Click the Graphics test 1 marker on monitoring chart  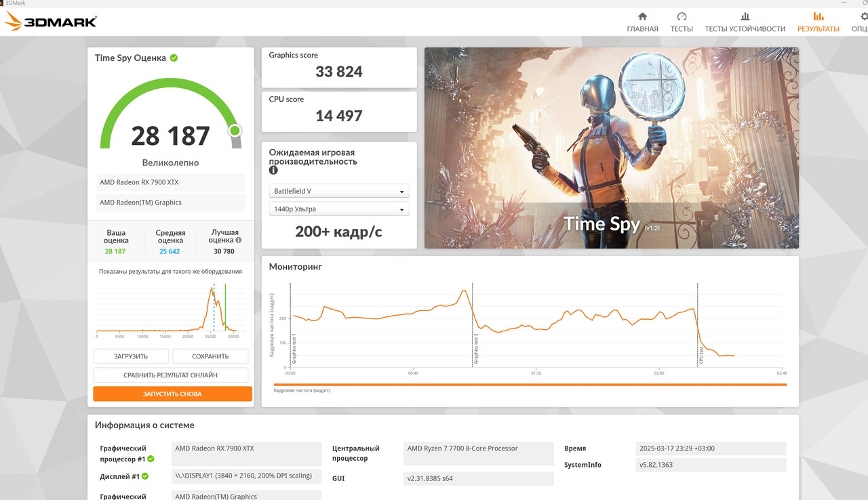(294, 349)
